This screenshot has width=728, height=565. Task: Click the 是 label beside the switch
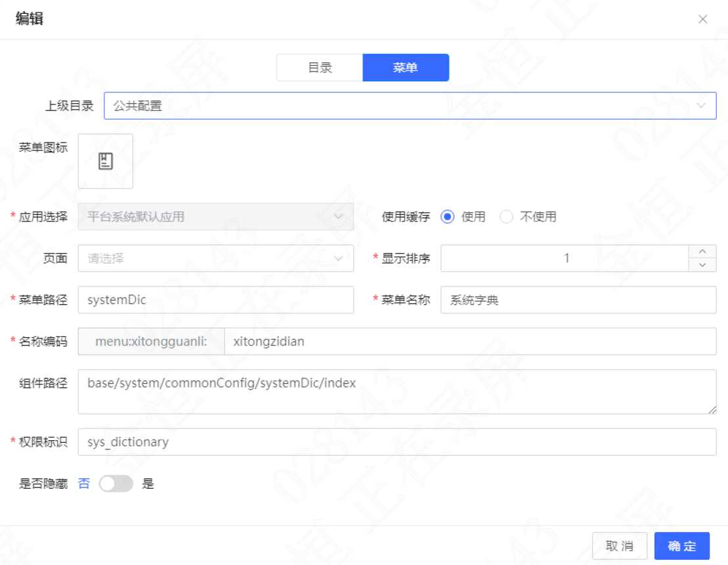click(148, 484)
